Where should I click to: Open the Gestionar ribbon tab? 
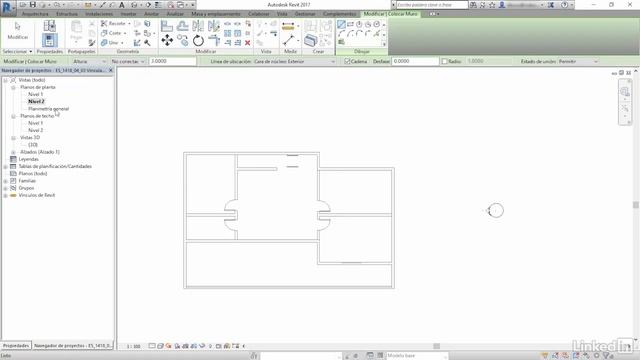pos(305,14)
